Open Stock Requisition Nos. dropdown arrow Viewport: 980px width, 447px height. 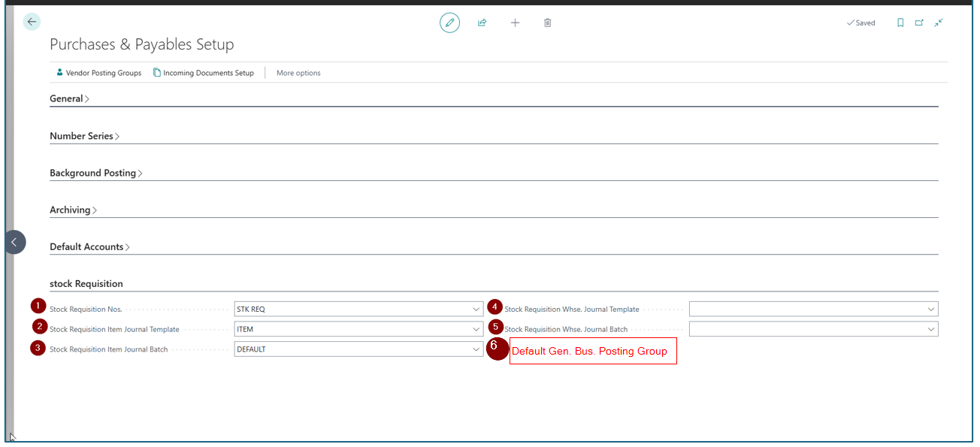point(476,309)
